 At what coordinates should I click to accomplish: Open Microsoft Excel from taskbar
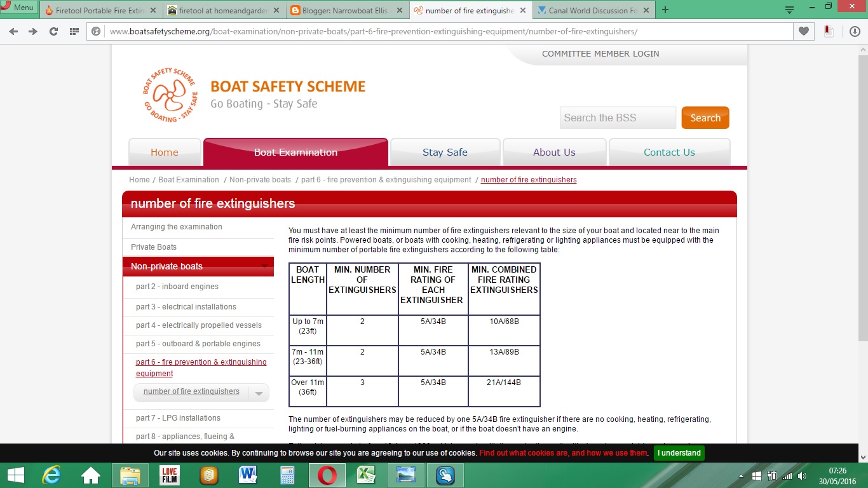point(367,475)
